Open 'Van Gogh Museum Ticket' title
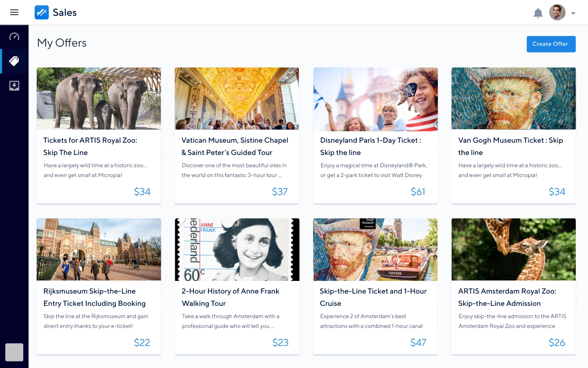 (x=510, y=146)
